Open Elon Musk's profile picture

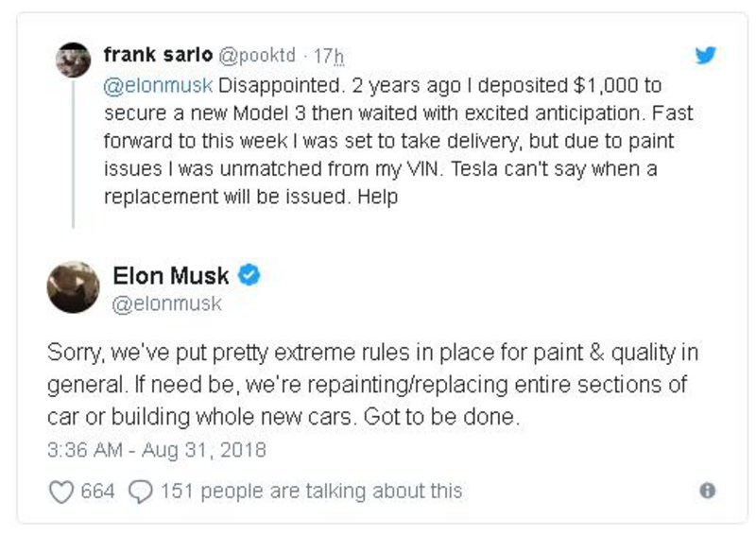[73, 286]
